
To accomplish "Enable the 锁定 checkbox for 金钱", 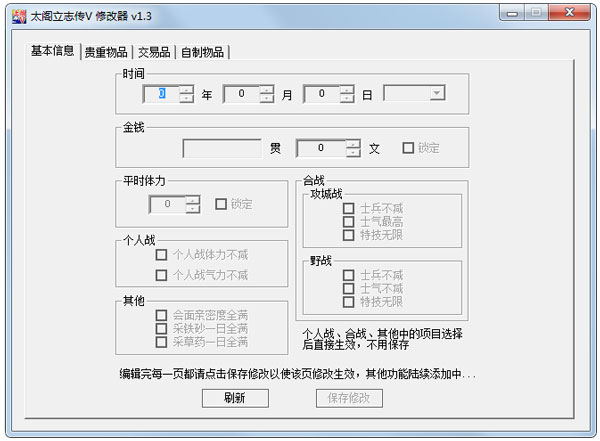I will (408, 148).
